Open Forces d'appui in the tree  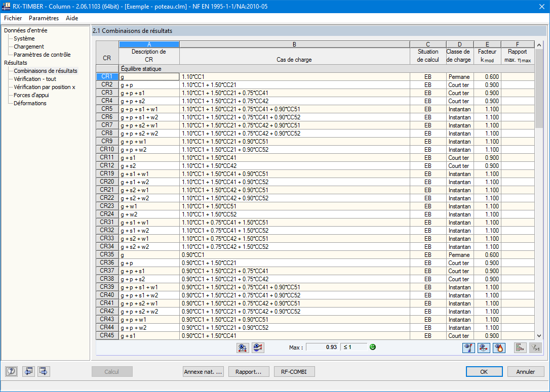(x=31, y=95)
